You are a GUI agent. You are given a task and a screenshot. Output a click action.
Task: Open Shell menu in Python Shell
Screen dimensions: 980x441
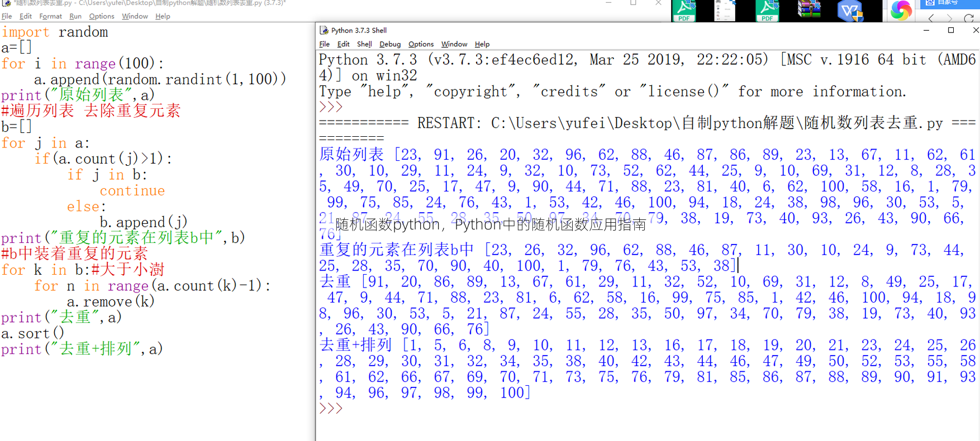tap(364, 44)
